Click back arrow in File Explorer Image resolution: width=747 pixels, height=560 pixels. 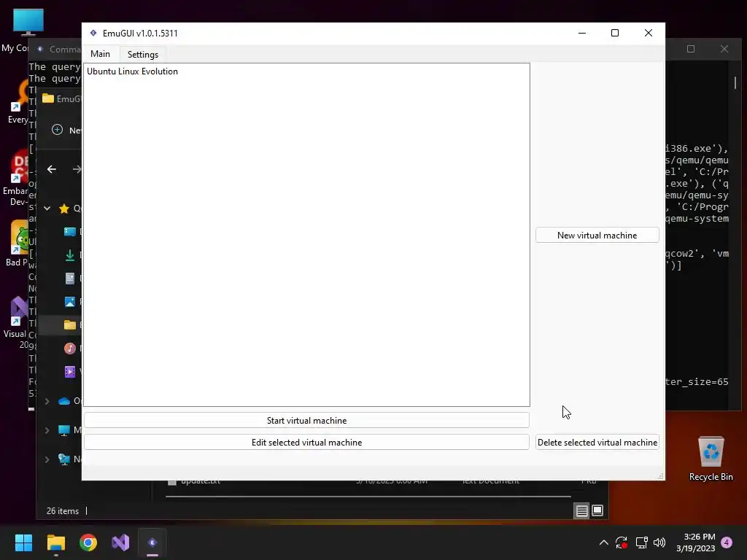click(52, 169)
